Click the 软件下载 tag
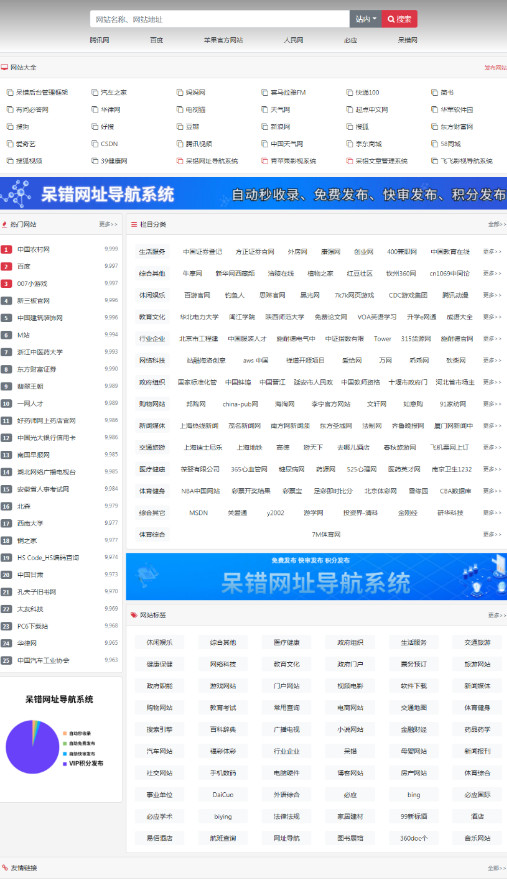The width and height of the screenshot is (507, 881). click(414, 686)
